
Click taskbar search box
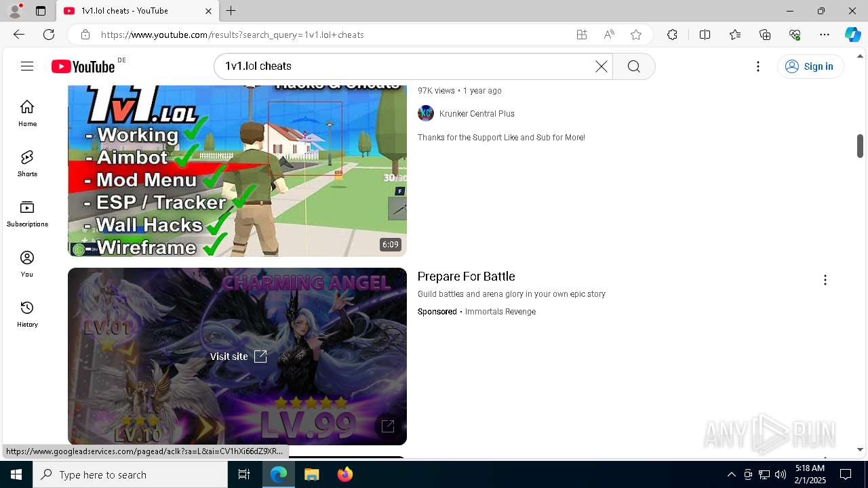130,474
